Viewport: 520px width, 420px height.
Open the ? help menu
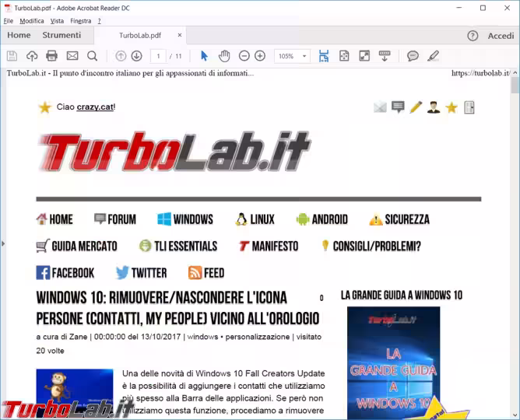pyautogui.click(x=100, y=21)
